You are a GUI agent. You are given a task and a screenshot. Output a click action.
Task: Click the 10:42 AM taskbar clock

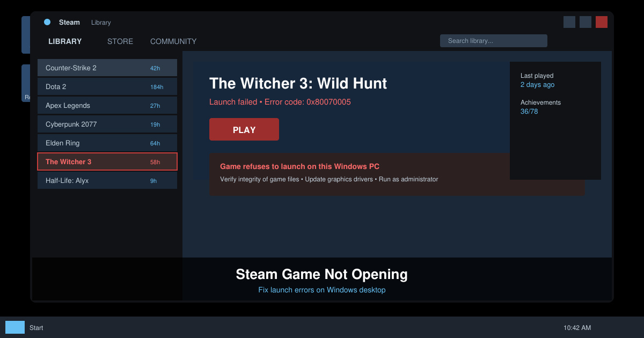coord(577,328)
